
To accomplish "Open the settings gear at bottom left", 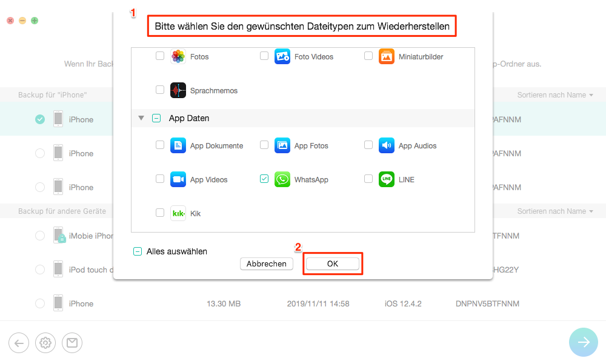I will [x=45, y=343].
